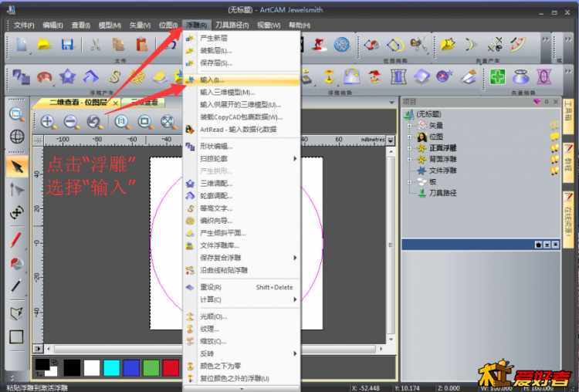Screen dimensions: 579x392
Task: Click the blue sphere icon in top toolbar
Action: [x=341, y=45]
